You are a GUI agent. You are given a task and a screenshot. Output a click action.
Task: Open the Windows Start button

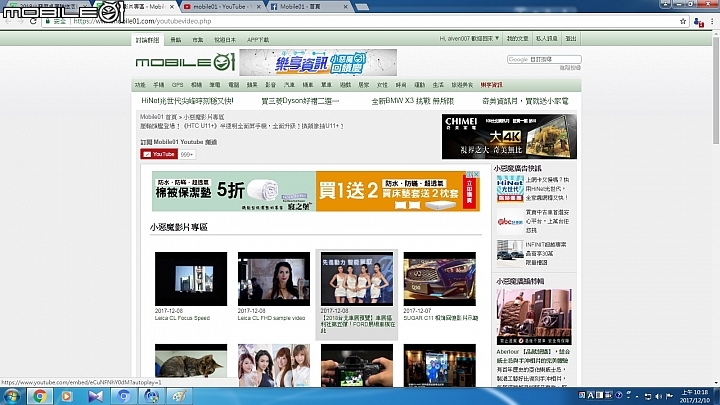point(11,396)
